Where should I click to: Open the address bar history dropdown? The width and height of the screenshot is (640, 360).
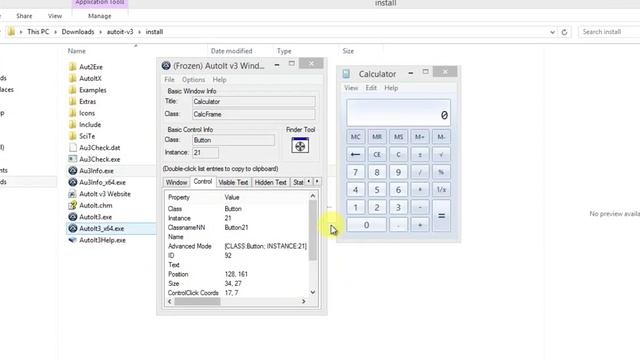(x=552, y=32)
